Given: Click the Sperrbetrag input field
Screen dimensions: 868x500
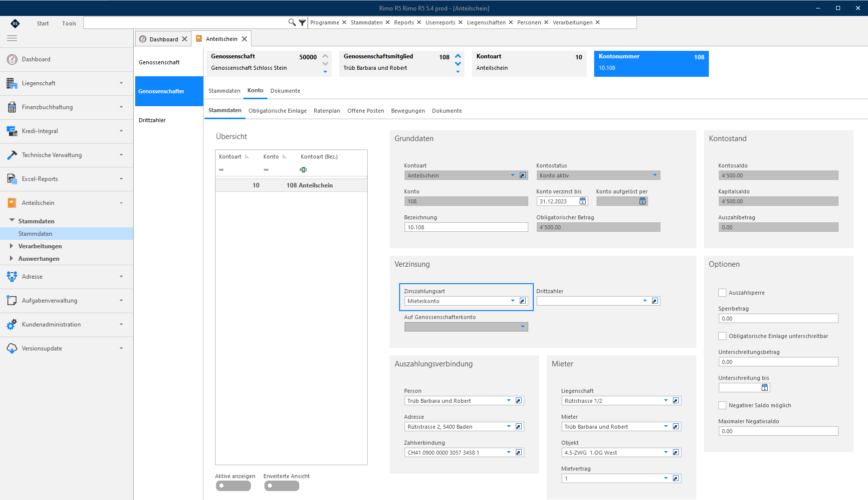Looking at the screenshot, I should click(x=778, y=319).
